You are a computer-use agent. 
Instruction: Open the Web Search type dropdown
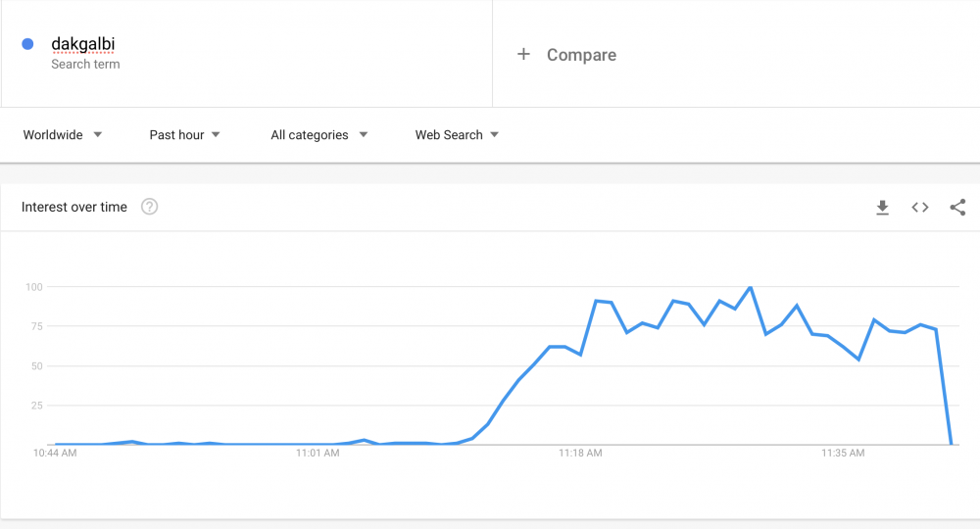point(457,135)
